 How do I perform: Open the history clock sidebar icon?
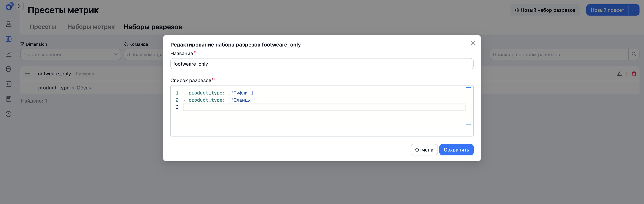point(9,114)
